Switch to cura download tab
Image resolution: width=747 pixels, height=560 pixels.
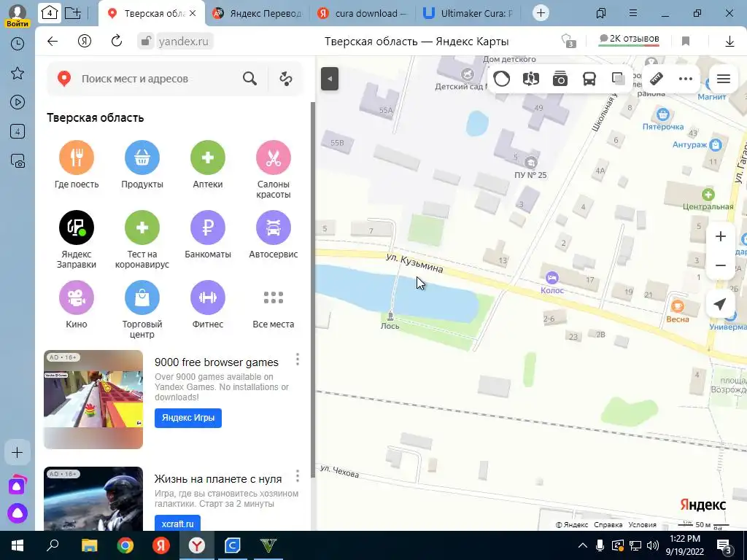pos(364,13)
